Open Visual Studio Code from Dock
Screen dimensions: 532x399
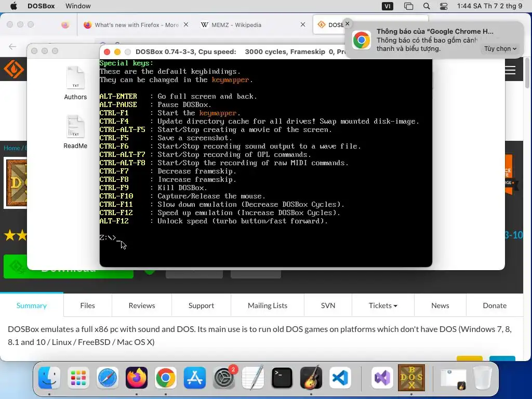tap(340, 378)
